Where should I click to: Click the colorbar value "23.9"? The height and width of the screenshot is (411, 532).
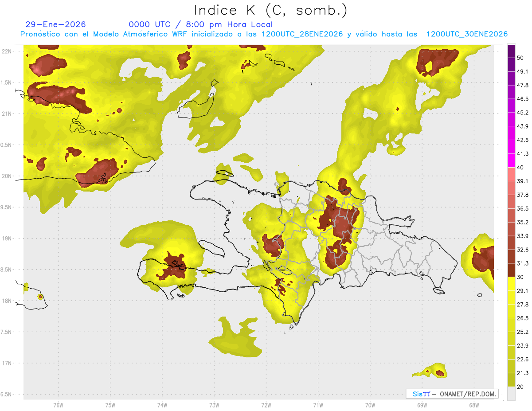click(x=523, y=345)
